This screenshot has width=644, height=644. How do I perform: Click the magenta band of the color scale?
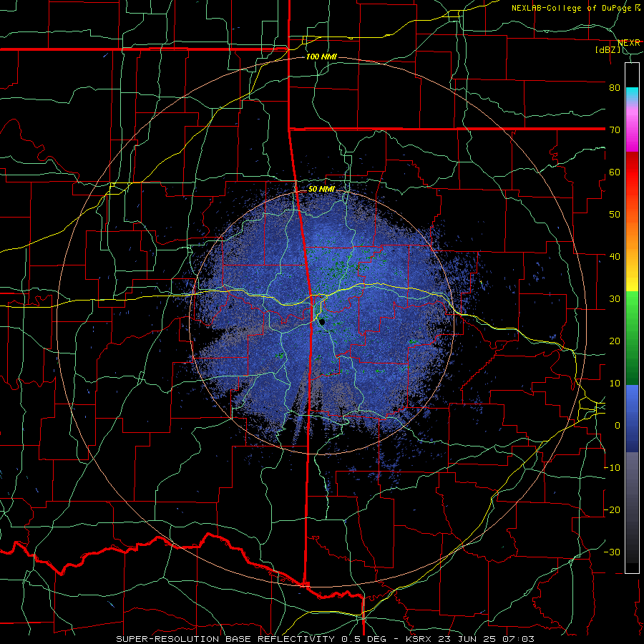click(632, 132)
